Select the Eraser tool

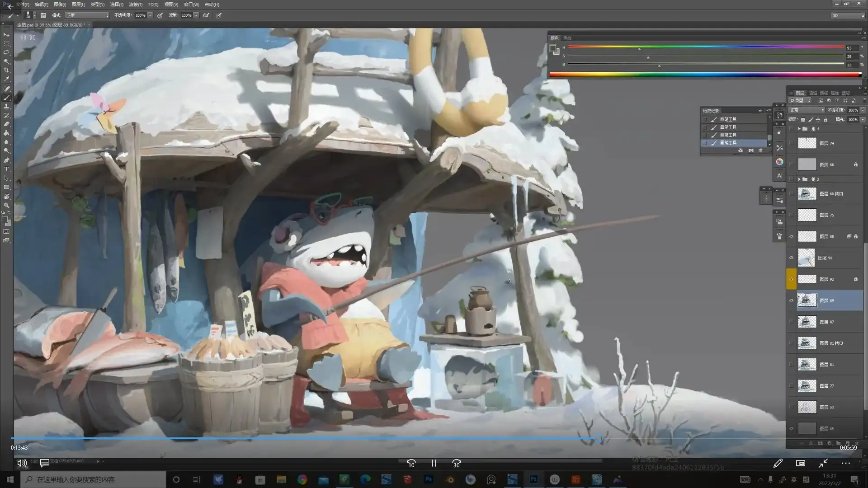(6, 124)
